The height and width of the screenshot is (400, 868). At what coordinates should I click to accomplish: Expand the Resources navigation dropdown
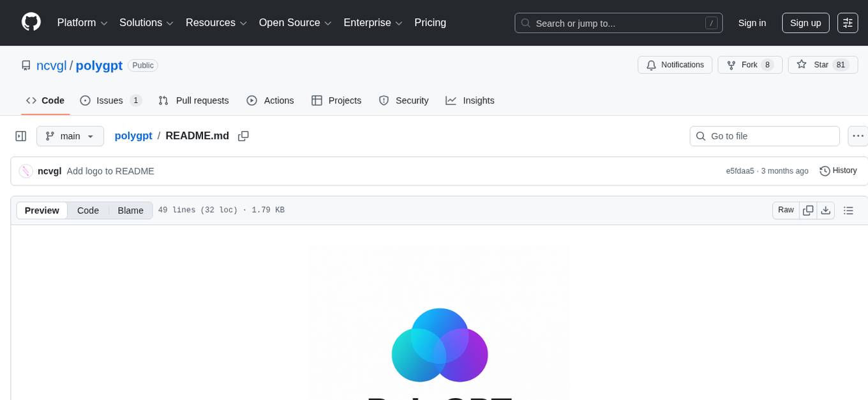point(216,22)
